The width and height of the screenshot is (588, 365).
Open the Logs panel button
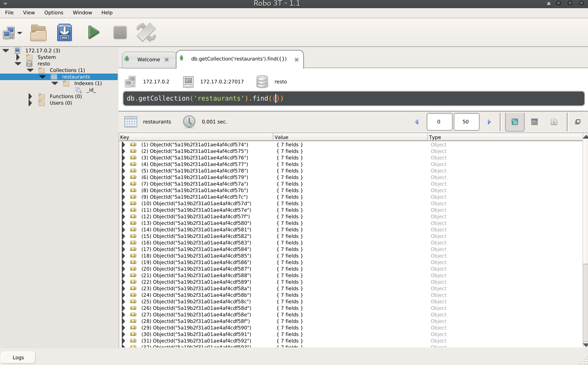coord(18,358)
